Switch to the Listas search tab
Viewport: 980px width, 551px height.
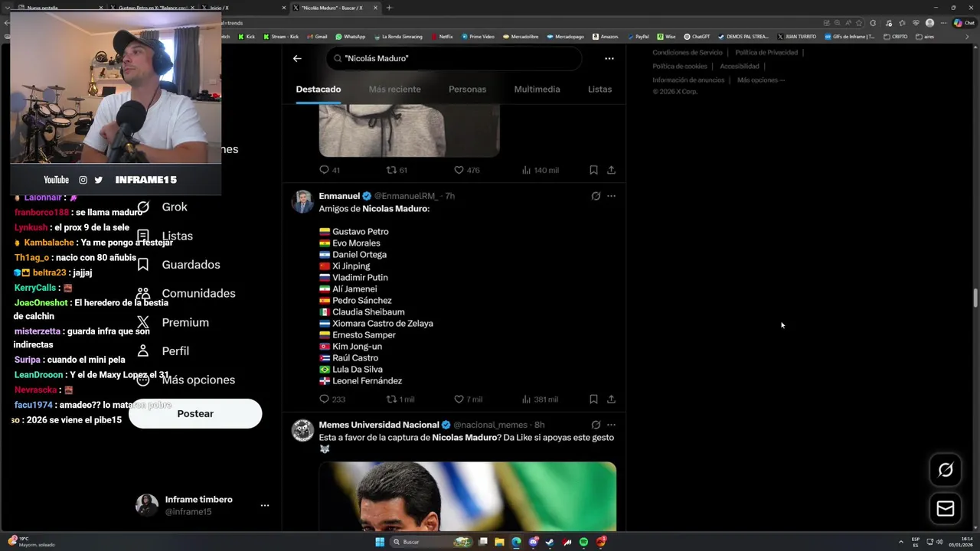coord(599,90)
